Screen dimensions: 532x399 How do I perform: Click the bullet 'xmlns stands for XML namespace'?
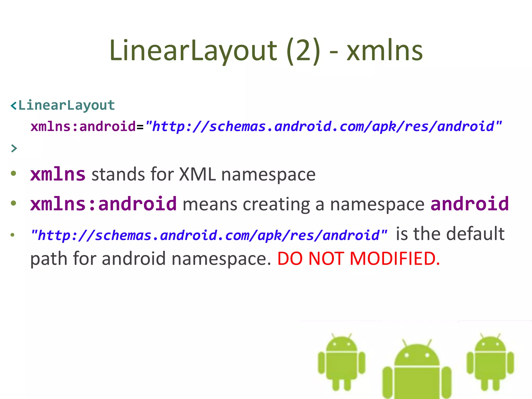click(x=173, y=174)
